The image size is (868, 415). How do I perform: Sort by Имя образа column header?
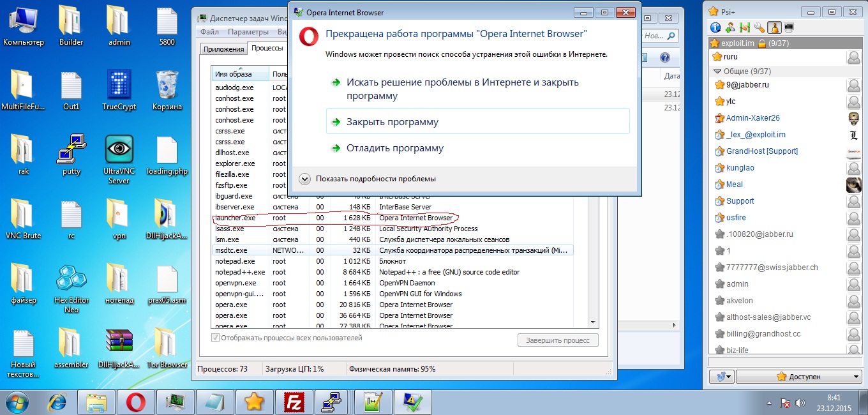pos(241,74)
